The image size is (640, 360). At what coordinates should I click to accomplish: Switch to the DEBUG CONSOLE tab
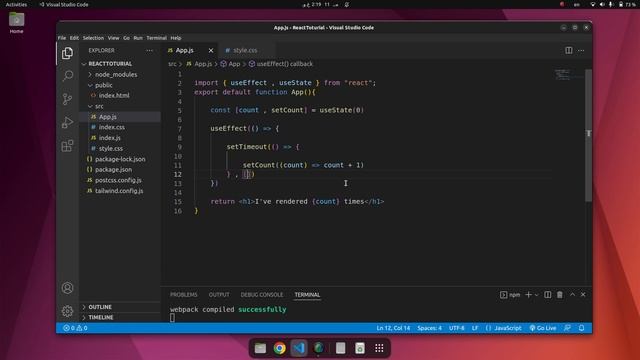click(x=262, y=295)
